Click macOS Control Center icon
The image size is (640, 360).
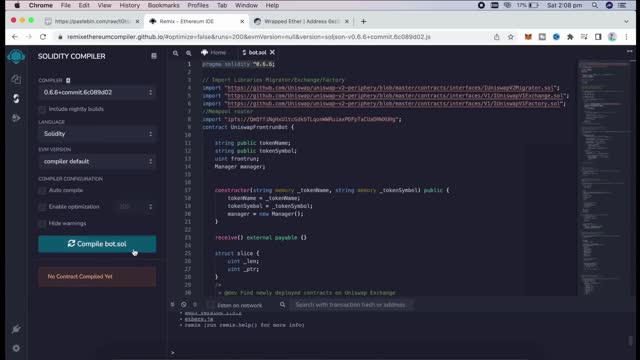(x=622, y=5)
